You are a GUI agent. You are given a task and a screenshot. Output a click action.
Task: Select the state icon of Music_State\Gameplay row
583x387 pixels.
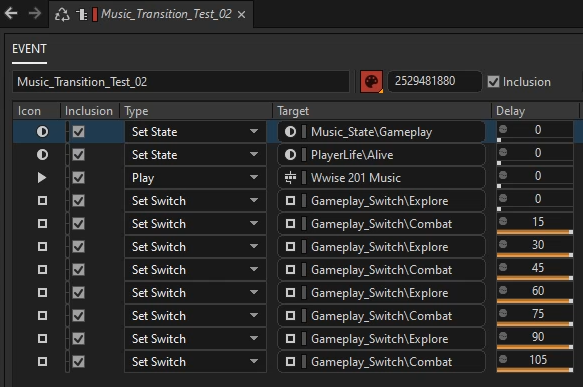pos(42,132)
